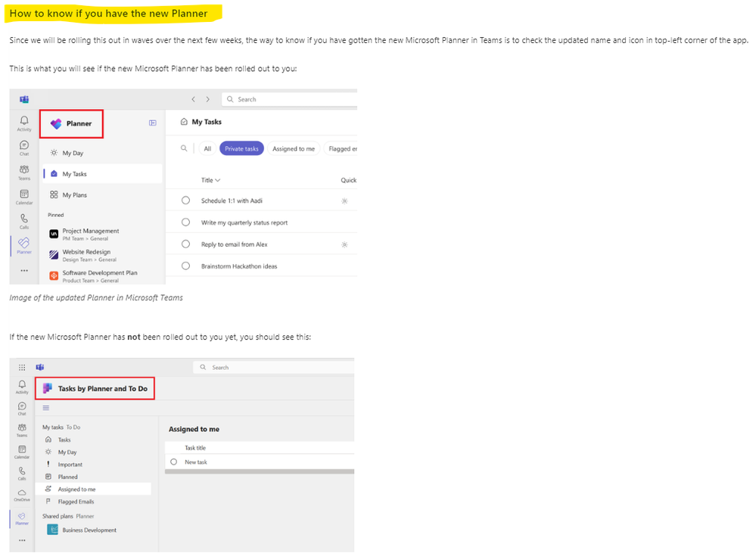Select the Planner rail icon in the new Planner screenshot
The image size is (756, 553).
coord(24,245)
